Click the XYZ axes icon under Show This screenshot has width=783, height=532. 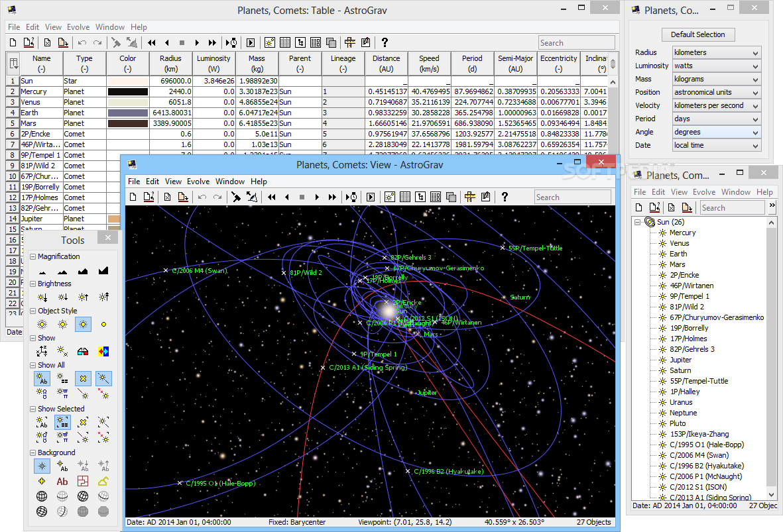[x=42, y=351]
